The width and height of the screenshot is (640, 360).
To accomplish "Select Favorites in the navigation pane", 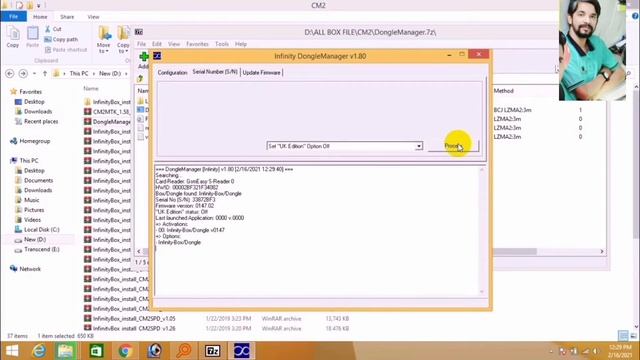I will [x=30, y=92].
